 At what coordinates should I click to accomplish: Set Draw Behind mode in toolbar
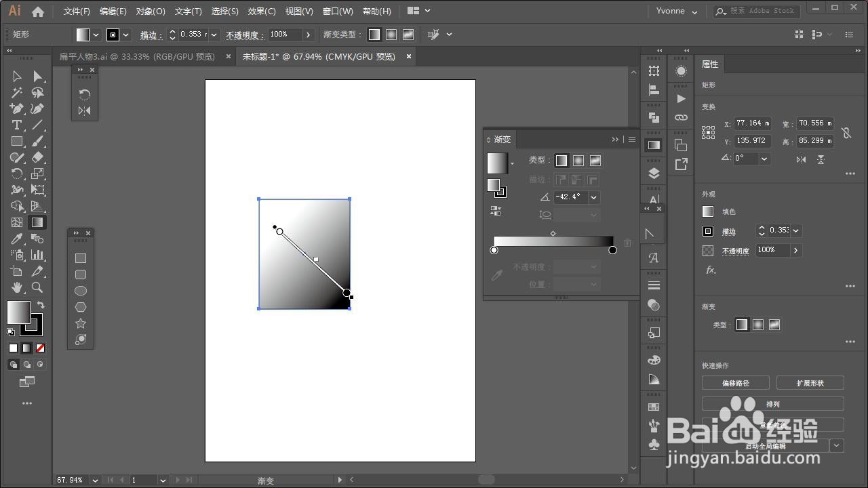(x=27, y=364)
